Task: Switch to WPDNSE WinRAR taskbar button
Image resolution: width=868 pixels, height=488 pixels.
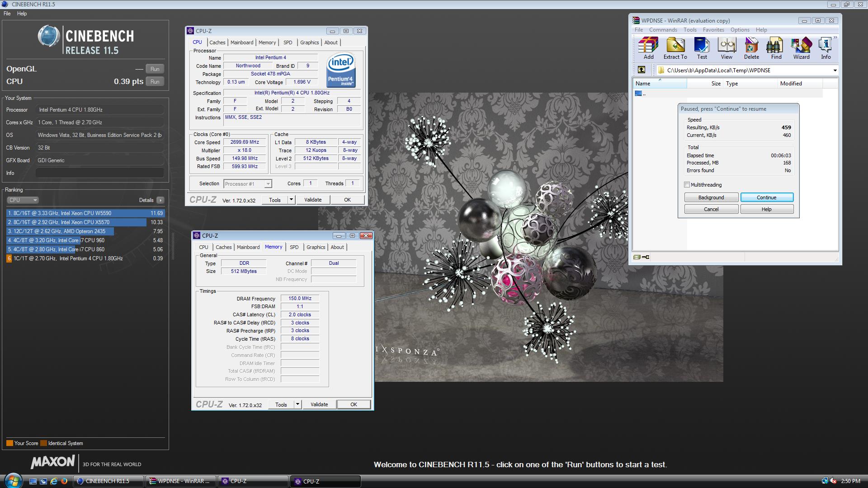Action: point(181,481)
